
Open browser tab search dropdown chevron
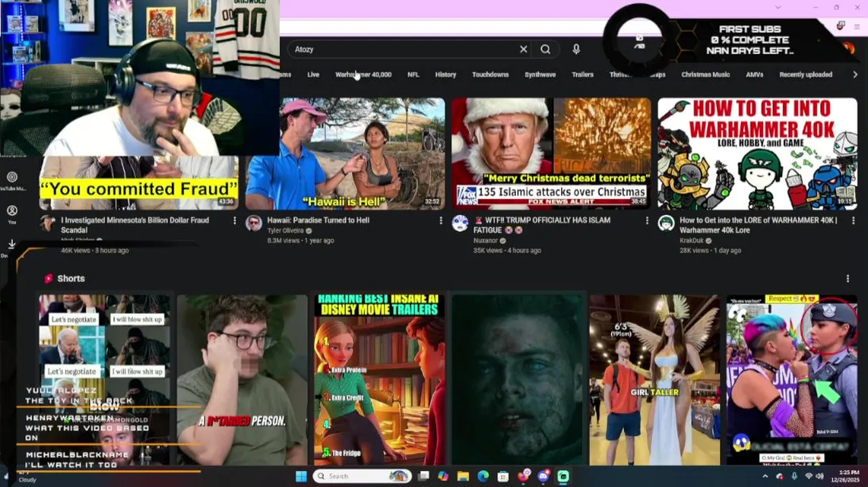778,7
